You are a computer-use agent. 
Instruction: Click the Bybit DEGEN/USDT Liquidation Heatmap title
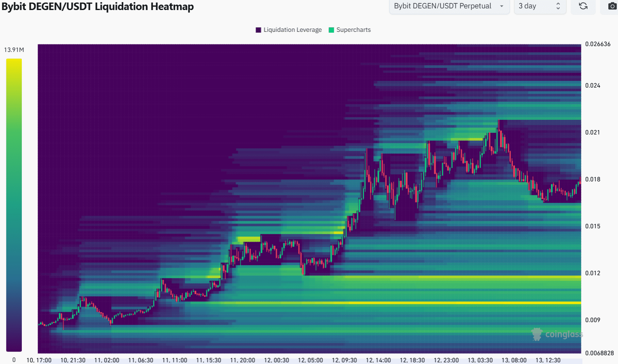[98, 7]
